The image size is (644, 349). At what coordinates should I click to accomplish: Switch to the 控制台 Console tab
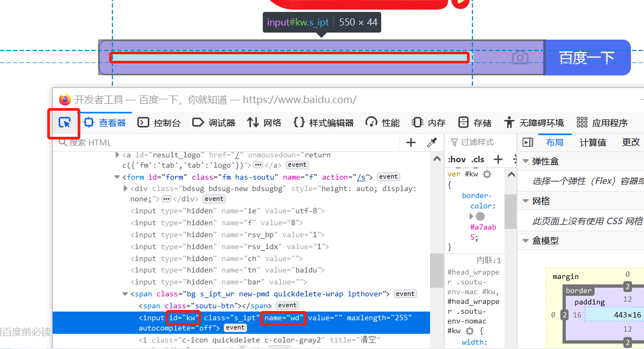[159, 122]
